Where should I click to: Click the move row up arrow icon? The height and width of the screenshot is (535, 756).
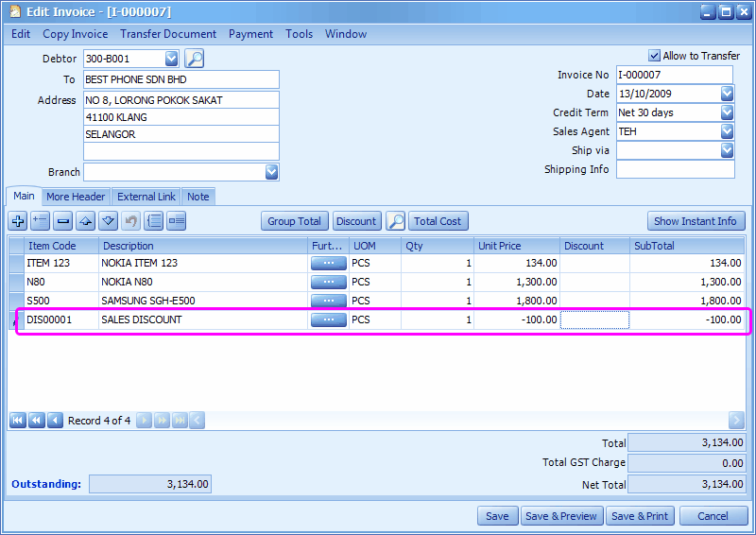coord(86,221)
